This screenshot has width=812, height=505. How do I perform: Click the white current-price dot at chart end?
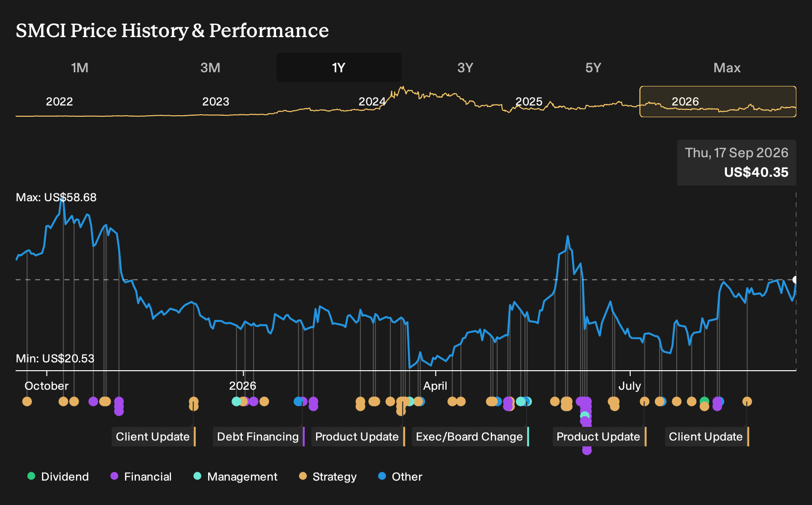[795, 280]
